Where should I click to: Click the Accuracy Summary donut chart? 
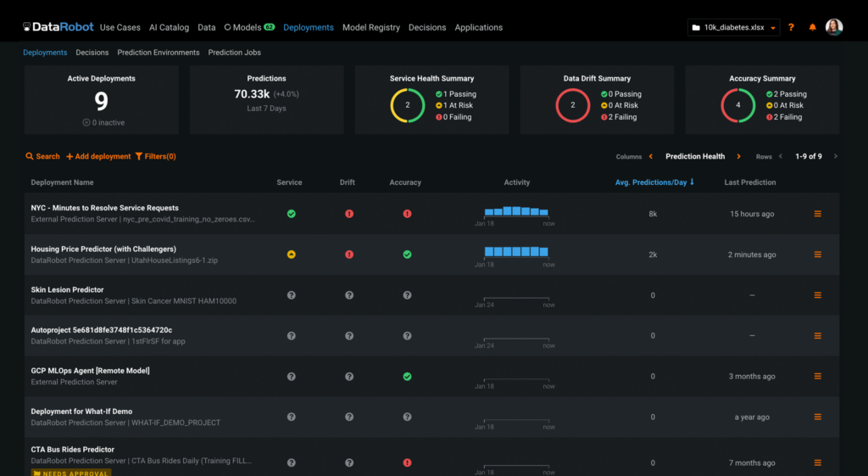tap(738, 105)
